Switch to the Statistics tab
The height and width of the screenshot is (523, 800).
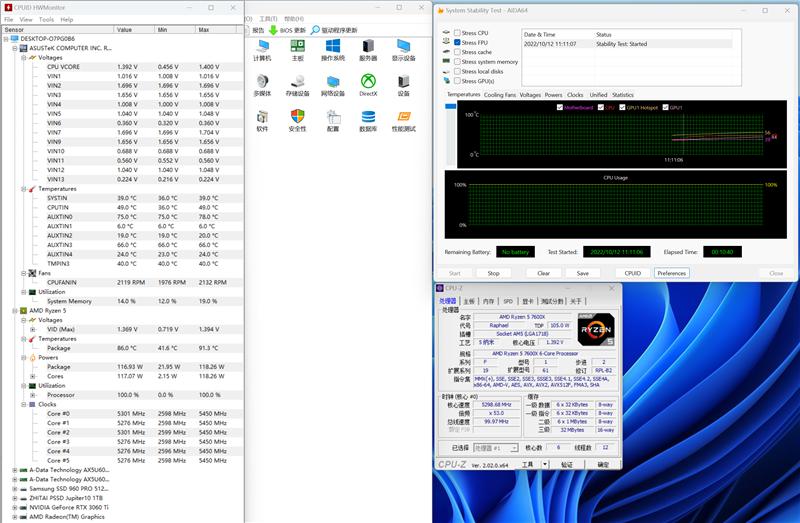click(x=622, y=95)
